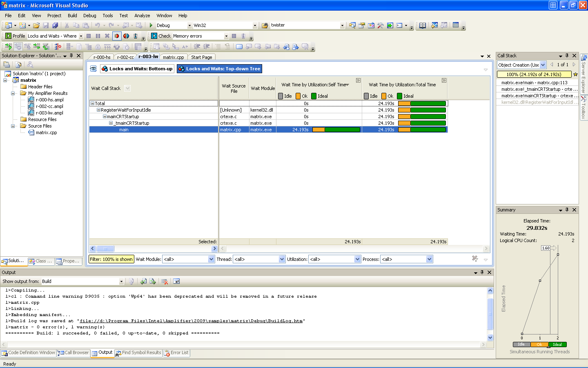Click the Start Debugging green arrow
This screenshot has width=588, height=368.
[x=151, y=25]
